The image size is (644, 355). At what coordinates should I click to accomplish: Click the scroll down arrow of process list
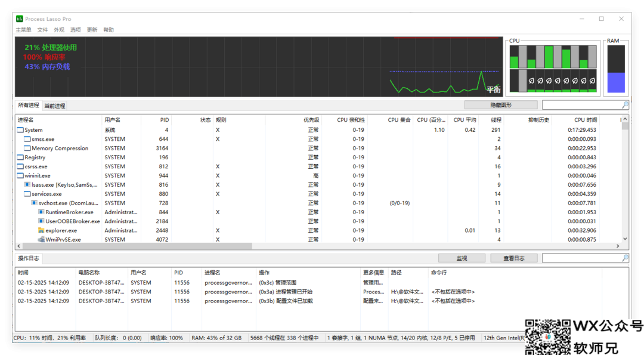pos(625,239)
